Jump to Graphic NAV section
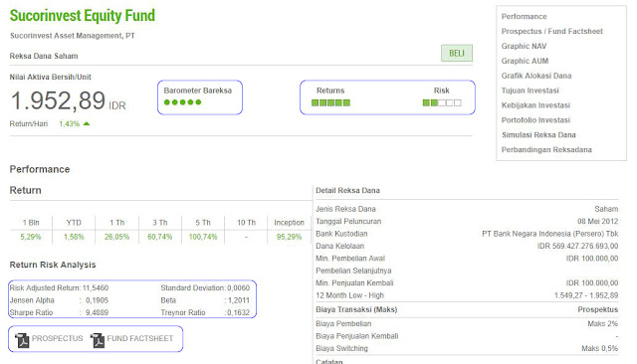Screen dimensions: 637x364 click(x=524, y=47)
